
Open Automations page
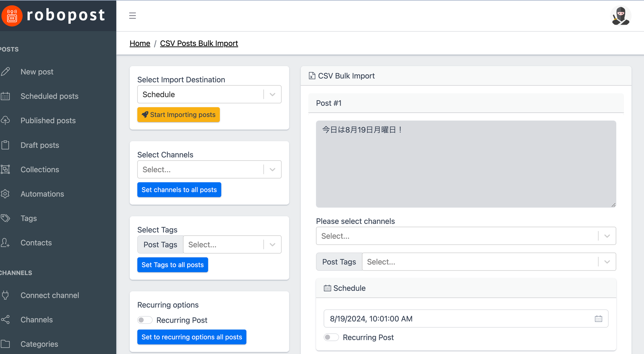coord(42,194)
